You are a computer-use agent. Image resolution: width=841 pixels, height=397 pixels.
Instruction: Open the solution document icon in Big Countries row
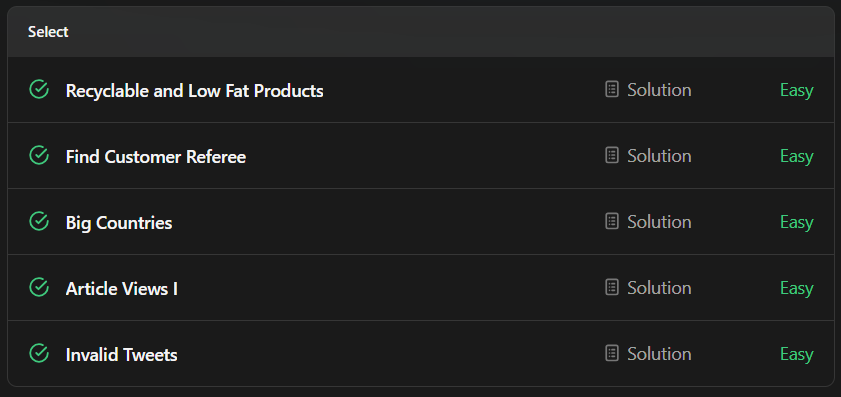point(612,222)
